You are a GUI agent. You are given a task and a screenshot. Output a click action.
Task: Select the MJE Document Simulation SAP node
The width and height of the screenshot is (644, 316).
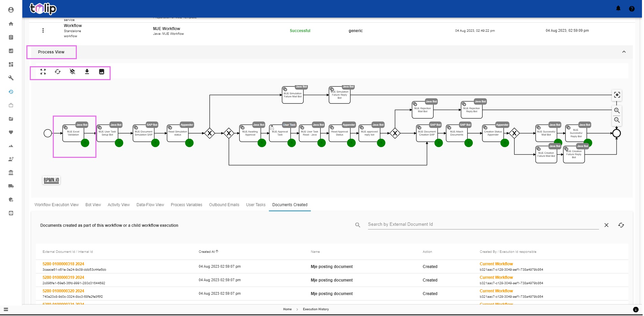143,133
